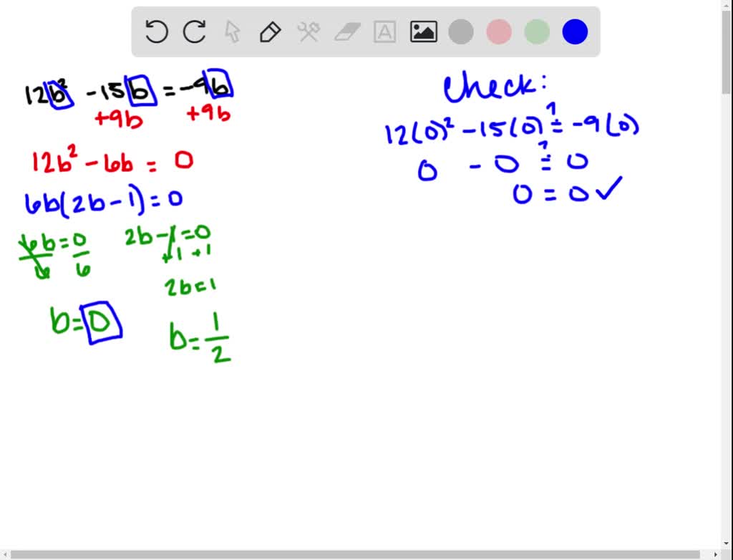Click the vertical scrollbar thumb
The width and height of the screenshot is (733, 560).
(727, 52)
